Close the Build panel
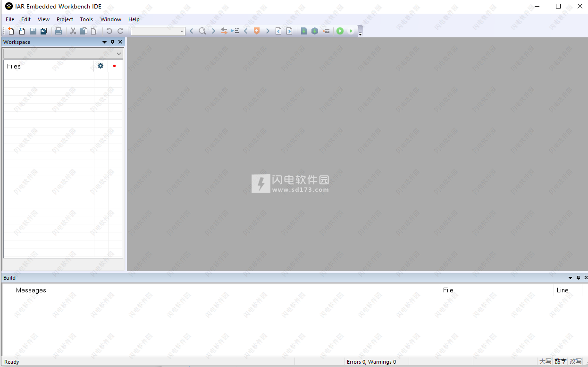Screen dimensions: 588x367 click(586, 278)
